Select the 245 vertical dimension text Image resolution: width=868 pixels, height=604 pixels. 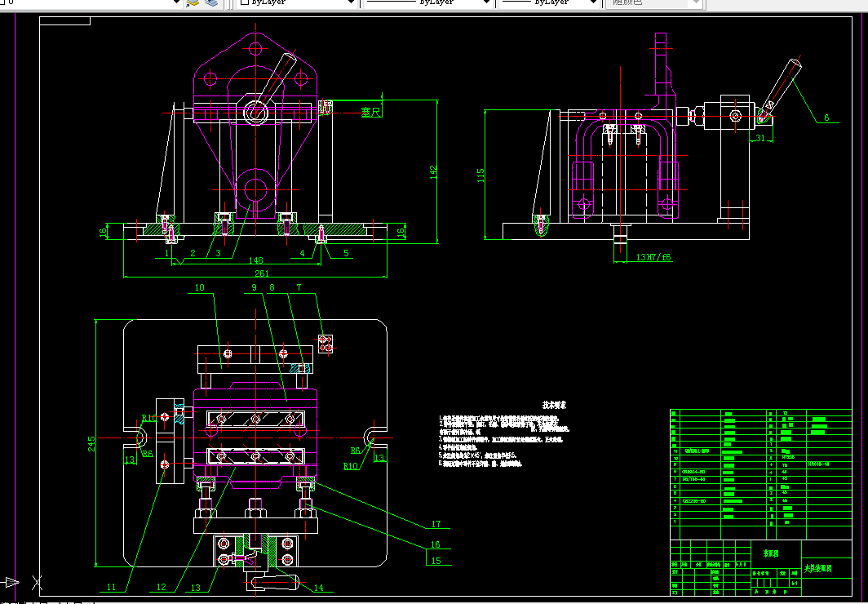[x=92, y=444]
